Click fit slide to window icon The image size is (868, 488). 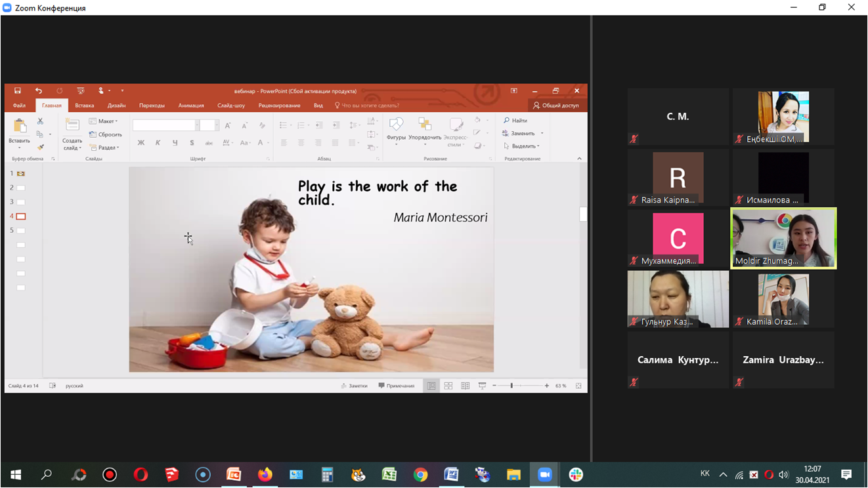[578, 386]
